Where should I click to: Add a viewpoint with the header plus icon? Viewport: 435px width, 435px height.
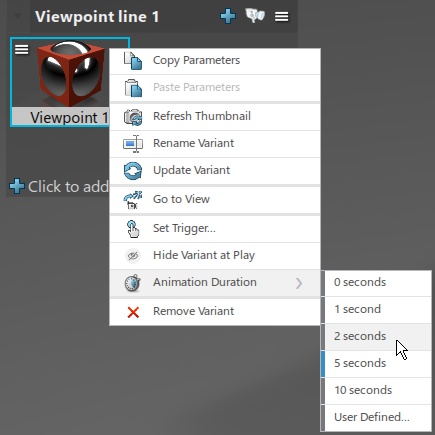228,16
